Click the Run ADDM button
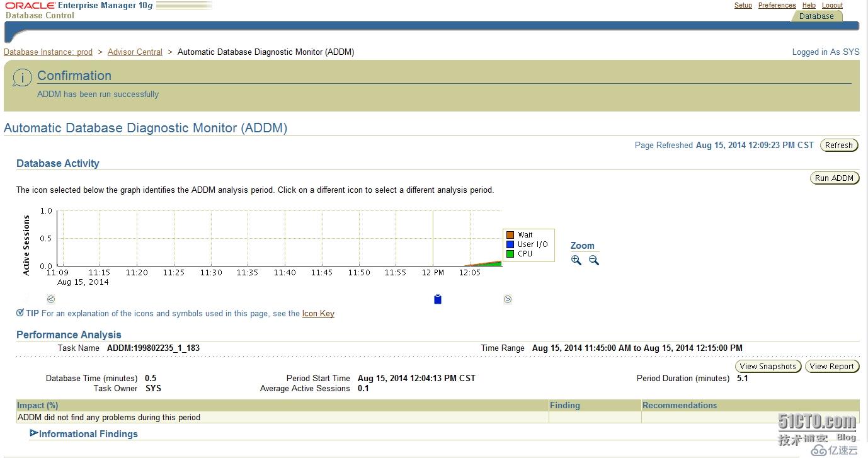 (x=834, y=178)
